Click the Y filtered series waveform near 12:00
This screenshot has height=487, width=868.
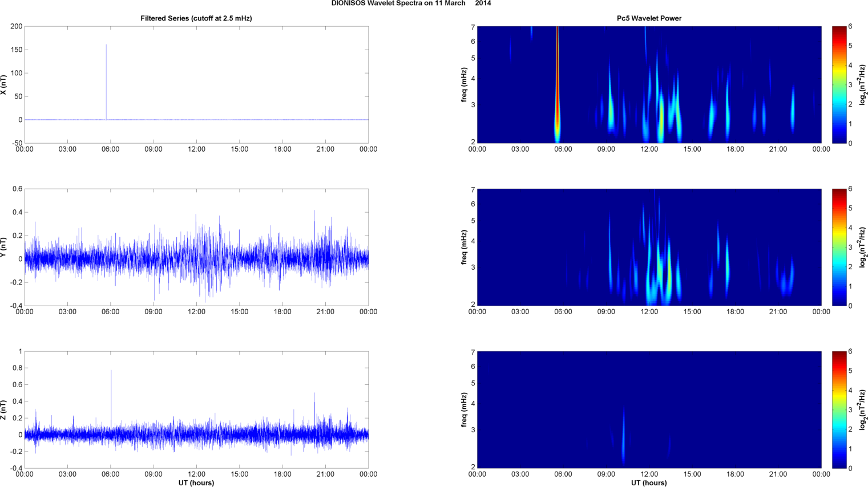[197, 258]
